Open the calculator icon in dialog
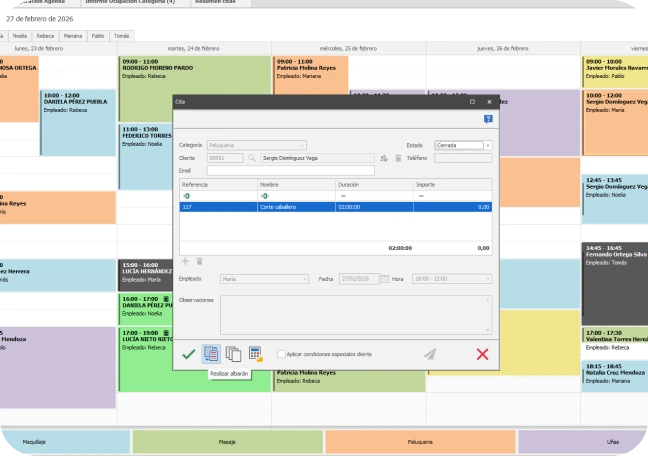The height and width of the screenshot is (456, 648). 255,353
